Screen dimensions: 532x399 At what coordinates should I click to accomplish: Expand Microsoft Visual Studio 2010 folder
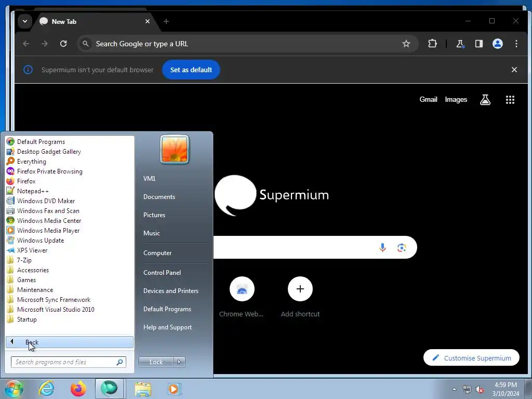tap(70, 309)
